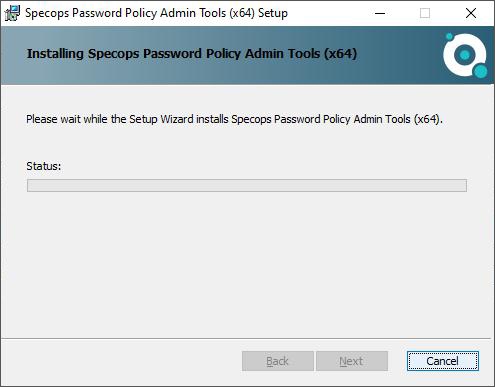This screenshot has height=387, width=495.
Task: Click the disabled Back button
Action: pos(278,361)
